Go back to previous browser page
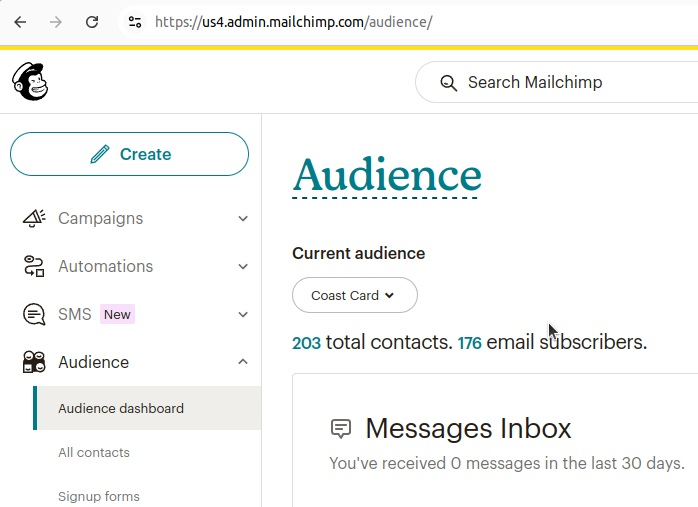The height and width of the screenshot is (507, 698). pos(20,21)
